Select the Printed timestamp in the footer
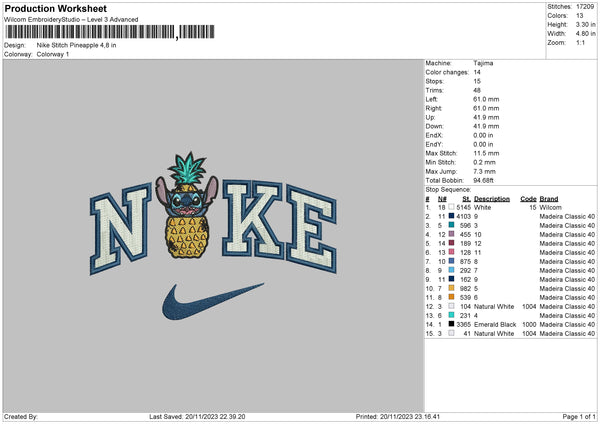This screenshot has width=600, height=424. click(x=398, y=417)
